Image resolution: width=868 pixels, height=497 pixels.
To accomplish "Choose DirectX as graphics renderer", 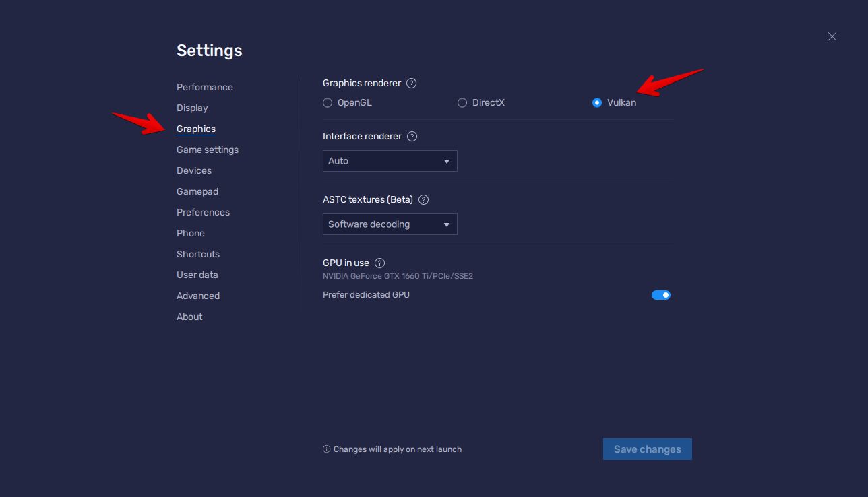I will pyautogui.click(x=462, y=103).
